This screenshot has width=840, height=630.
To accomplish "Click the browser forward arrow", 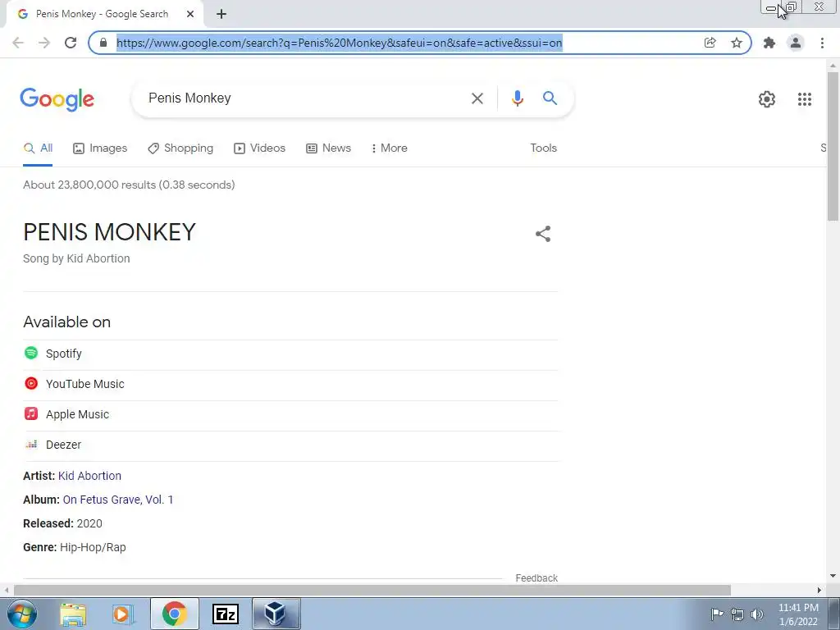I will pos(44,43).
